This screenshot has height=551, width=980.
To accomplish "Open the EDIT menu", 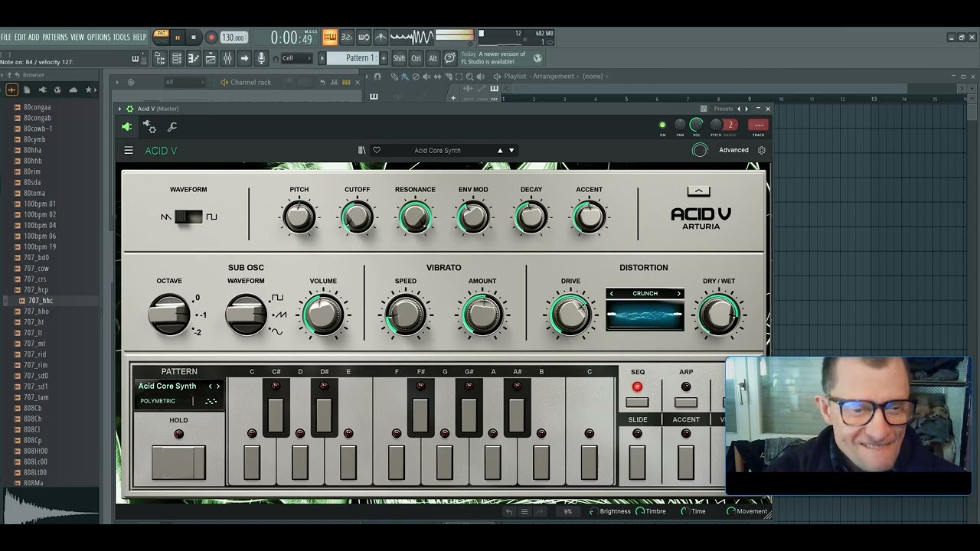I will (20, 37).
